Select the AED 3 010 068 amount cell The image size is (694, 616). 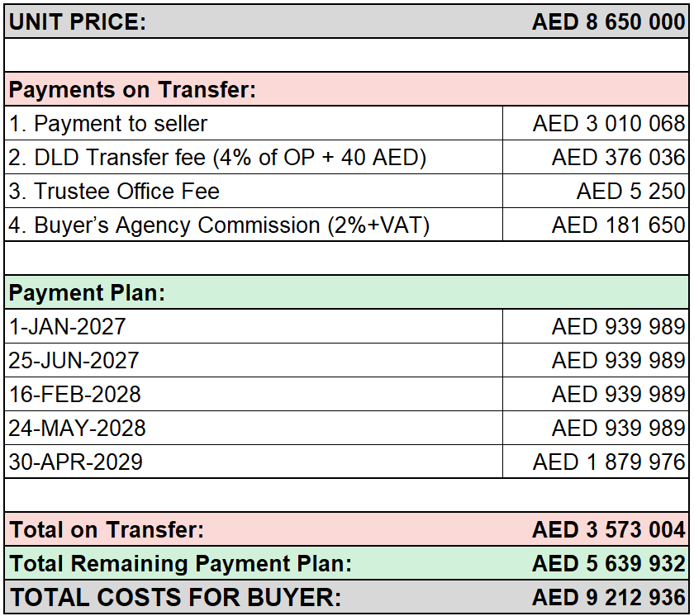[x=596, y=123]
